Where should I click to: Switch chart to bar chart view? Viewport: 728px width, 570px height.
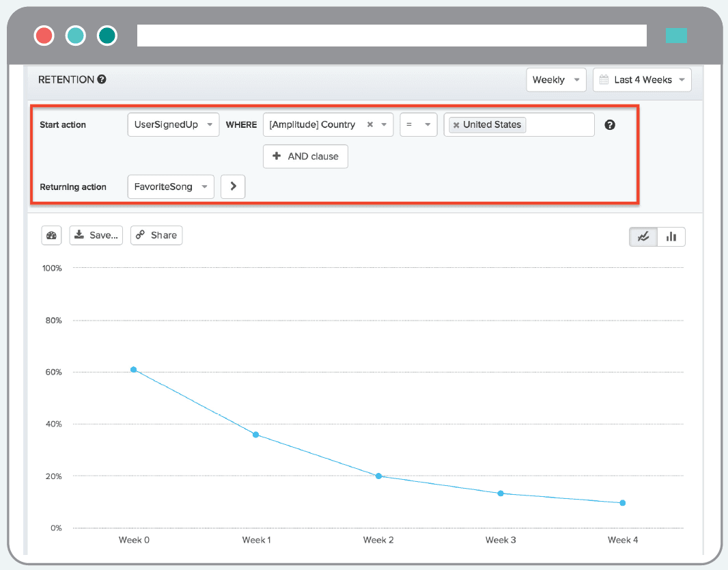(x=671, y=236)
